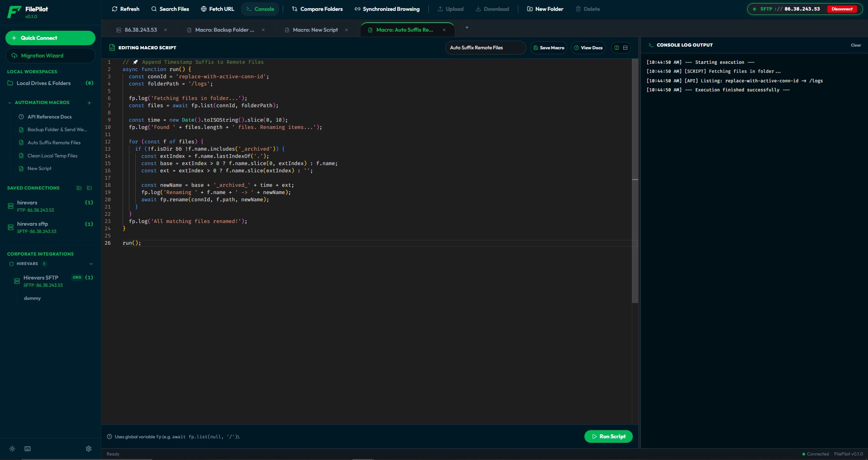Open Compare Folders
Viewport: 868px width, 460px height.
[317, 9]
